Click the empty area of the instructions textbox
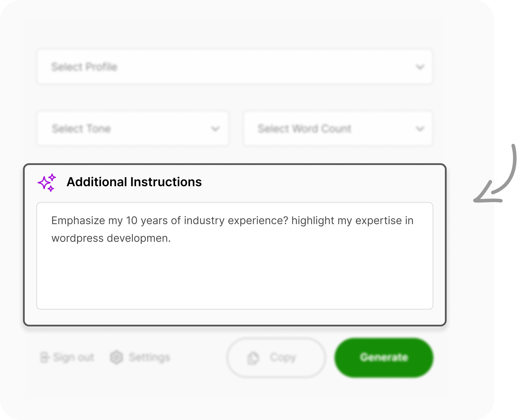This screenshot has width=523, height=420. [x=235, y=279]
